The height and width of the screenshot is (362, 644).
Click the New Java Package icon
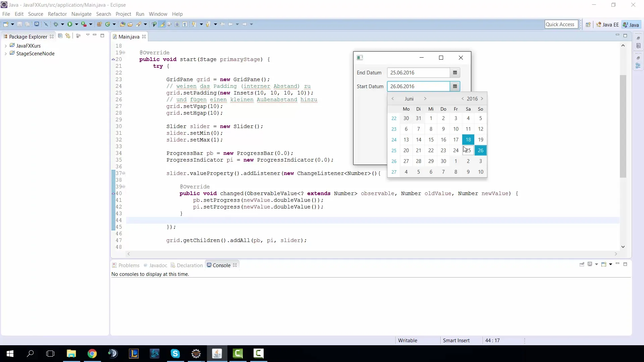pos(99,24)
